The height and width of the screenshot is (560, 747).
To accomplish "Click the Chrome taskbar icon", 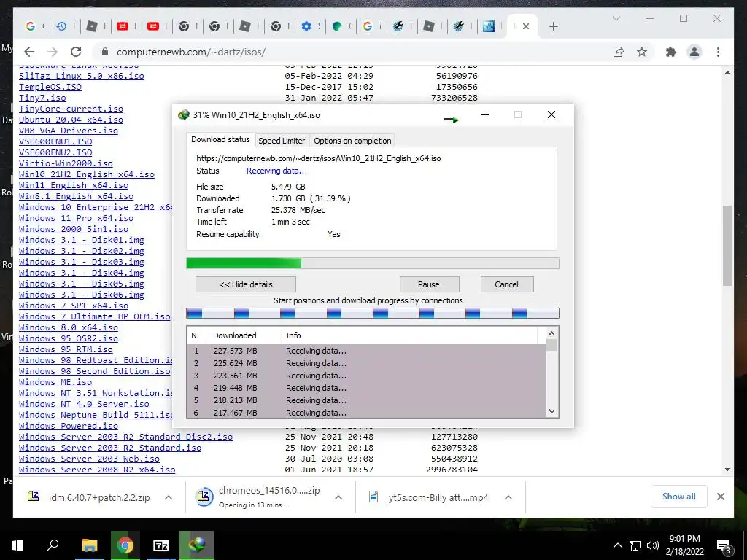I will tap(125, 545).
